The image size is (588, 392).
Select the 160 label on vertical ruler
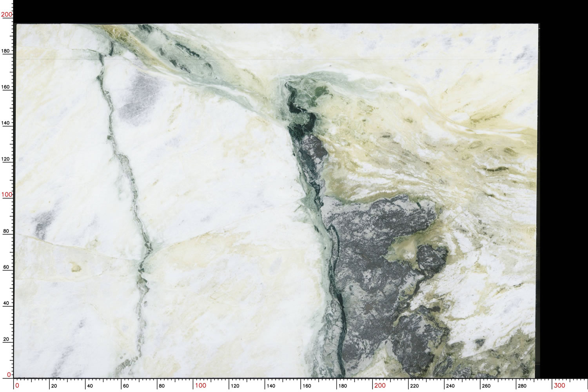[6, 87]
